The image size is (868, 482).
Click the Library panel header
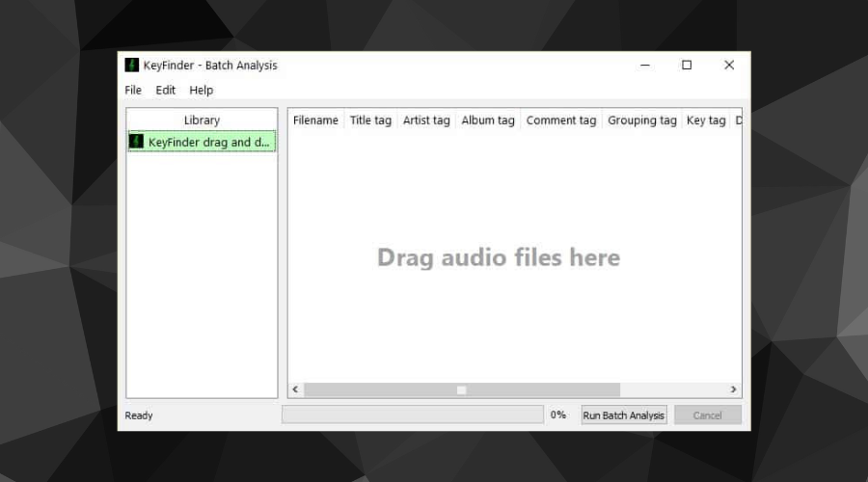pos(203,120)
